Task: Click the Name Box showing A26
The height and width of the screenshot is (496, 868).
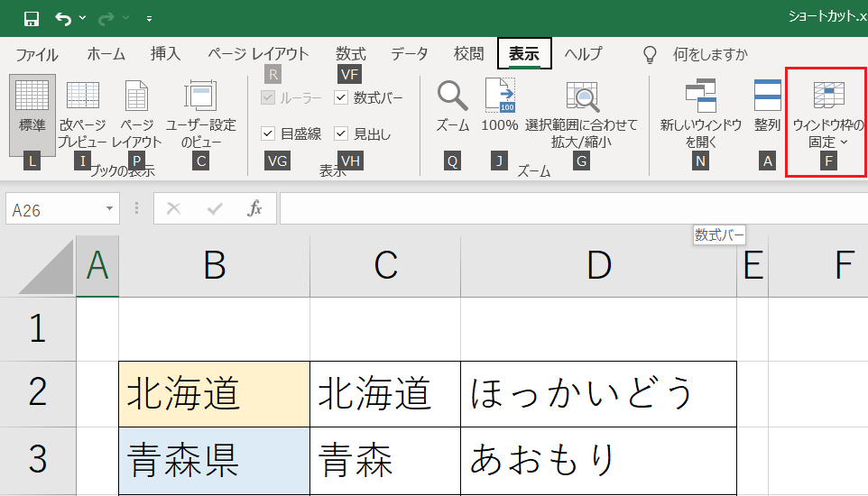Action: click(x=54, y=209)
